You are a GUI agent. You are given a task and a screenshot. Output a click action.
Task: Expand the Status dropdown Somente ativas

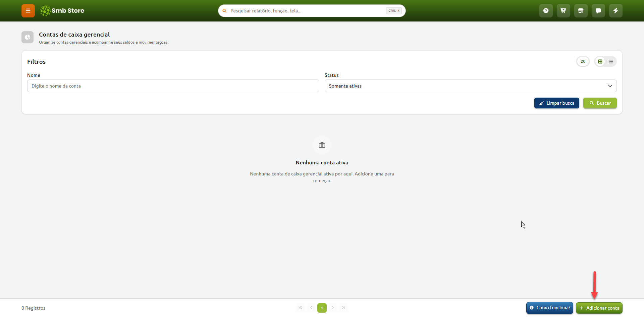[471, 86]
